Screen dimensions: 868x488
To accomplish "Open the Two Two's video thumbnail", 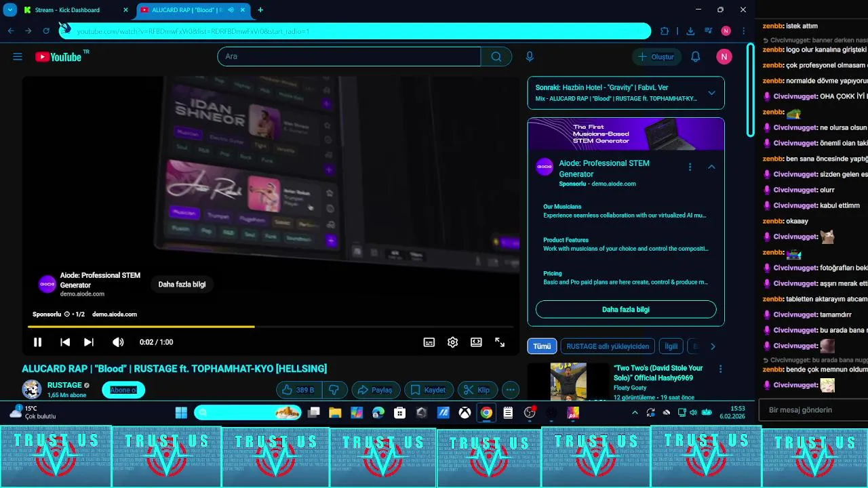I will pyautogui.click(x=568, y=382).
